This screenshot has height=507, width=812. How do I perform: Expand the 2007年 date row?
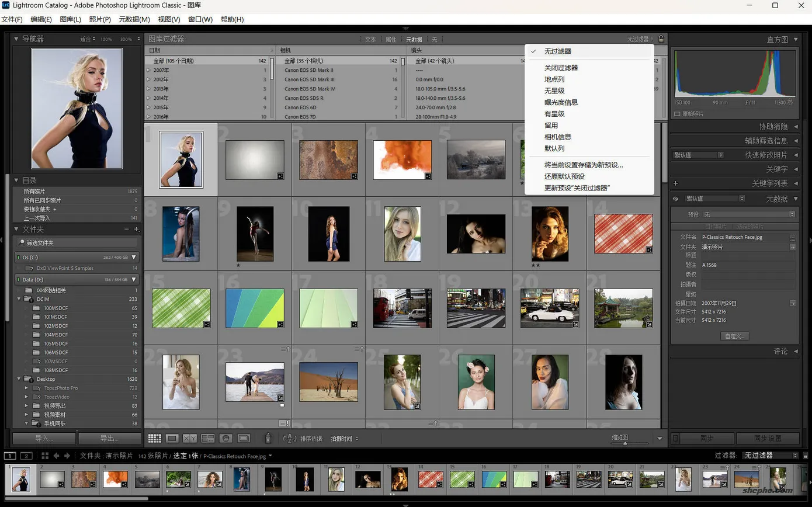(148, 70)
